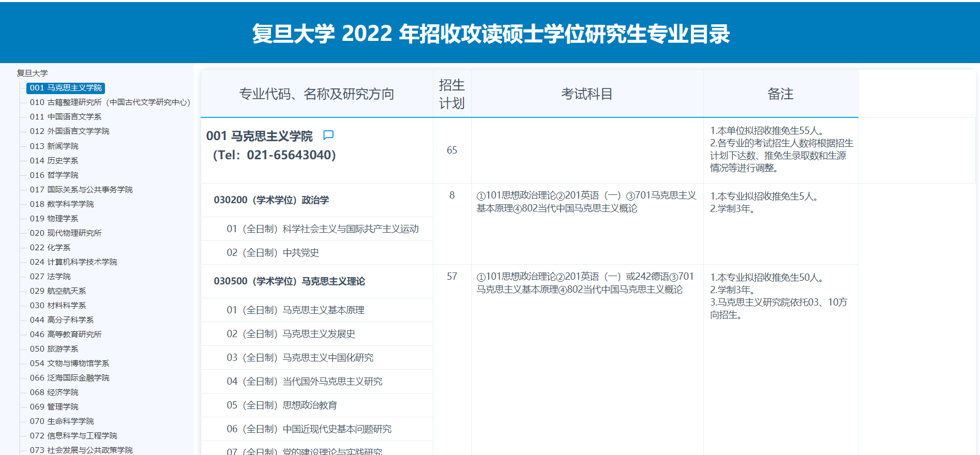
Task: Open 050 旅游学系
Action: click(x=54, y=349)
